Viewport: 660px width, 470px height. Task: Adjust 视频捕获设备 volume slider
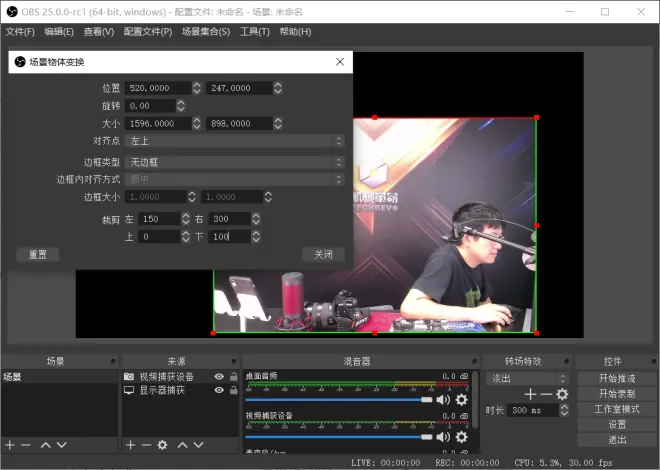[x=339, y=437]
